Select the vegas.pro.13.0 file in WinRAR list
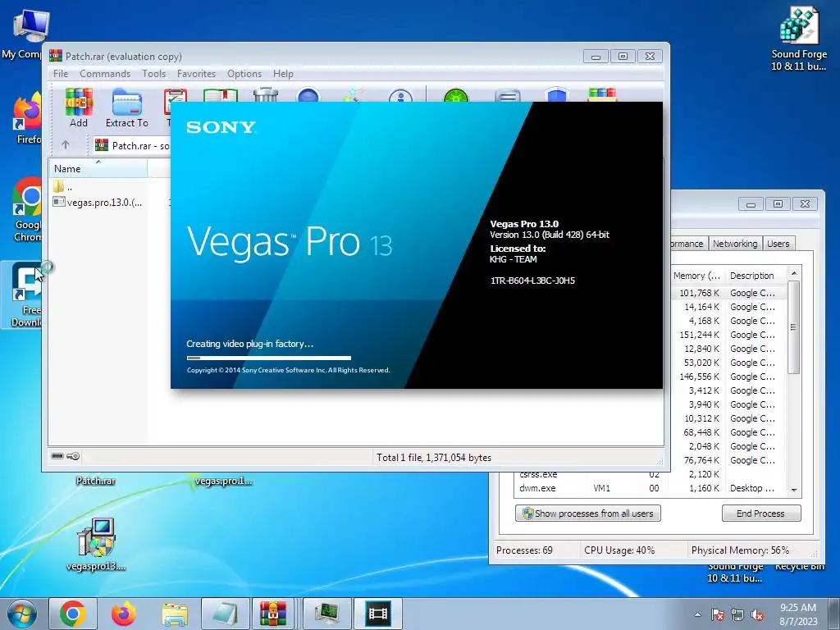This screenshot has width=840, height=630. [98, 203]
